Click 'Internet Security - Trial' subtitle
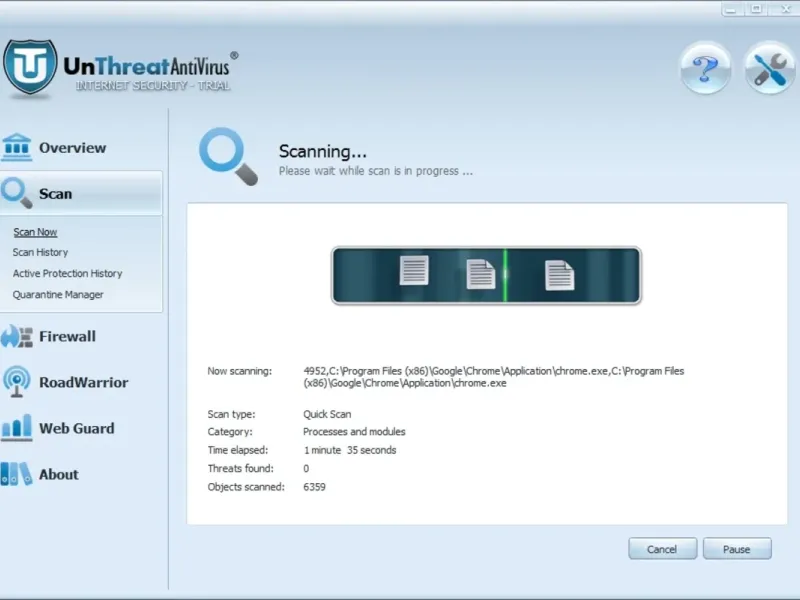The image size is (800, 600). pos(153,86)
